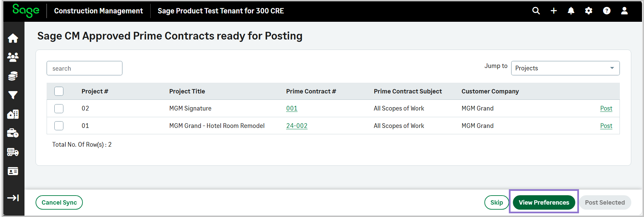Open the people contacts sidebar icon
The image size is (644, 217).
[13, 57]
